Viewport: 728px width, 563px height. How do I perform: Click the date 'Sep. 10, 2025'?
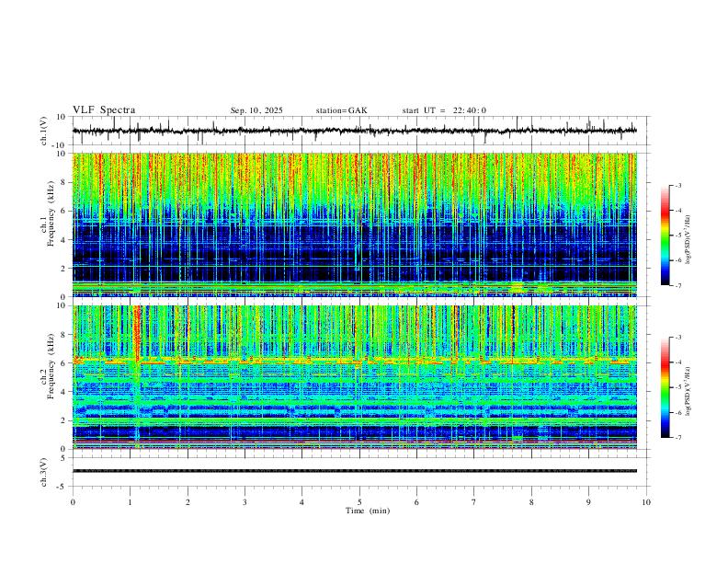pyautogui.click(x=256, y=110)
